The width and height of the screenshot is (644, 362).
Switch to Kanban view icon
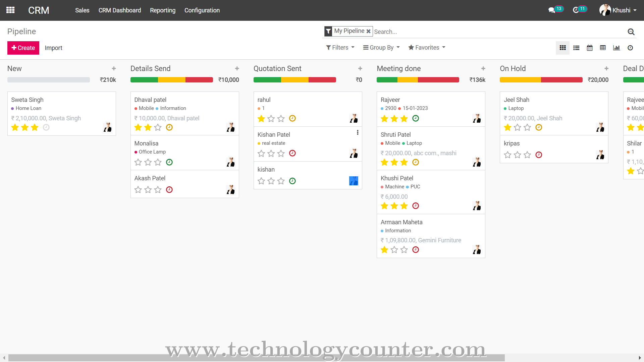coord(563,48)
